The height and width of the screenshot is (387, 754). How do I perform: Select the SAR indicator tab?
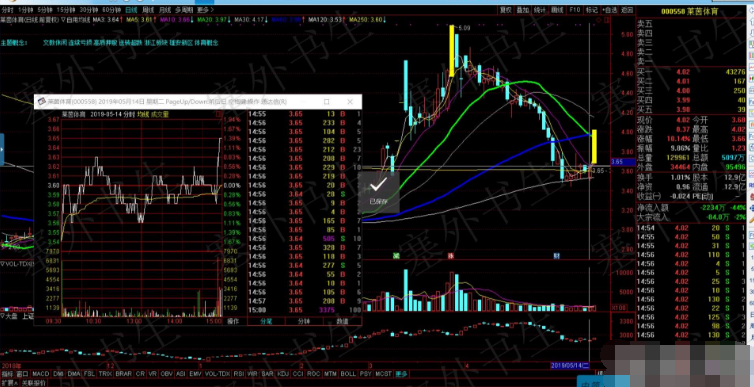tap(267, 374)
